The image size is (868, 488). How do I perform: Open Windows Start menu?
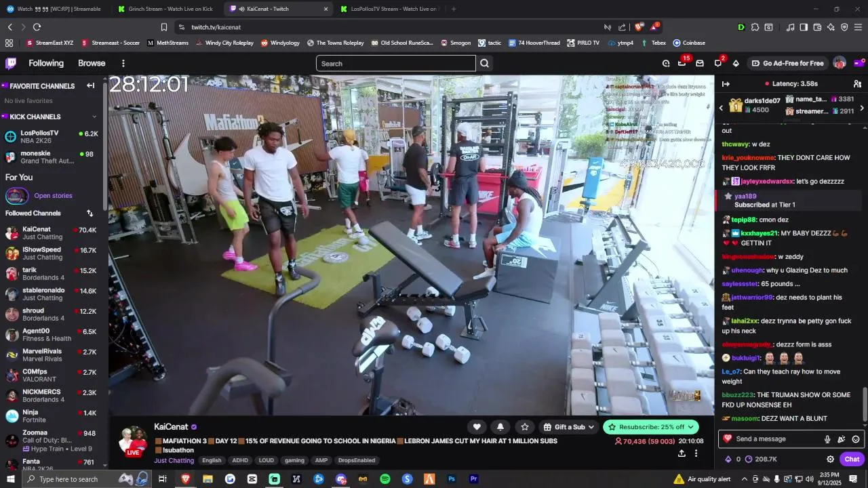click(11, 479)
